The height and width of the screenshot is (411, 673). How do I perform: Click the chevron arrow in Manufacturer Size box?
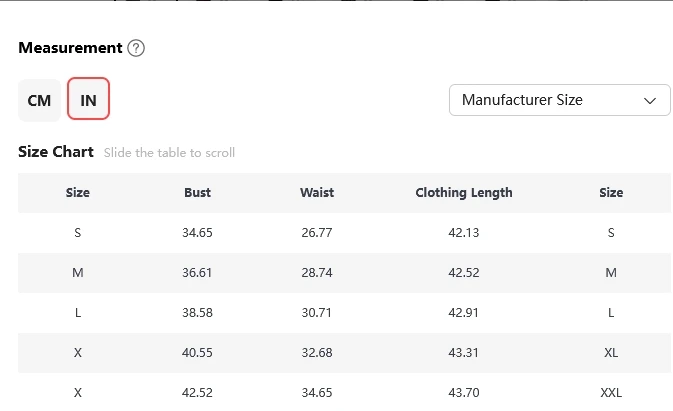(x=650, y=101)
